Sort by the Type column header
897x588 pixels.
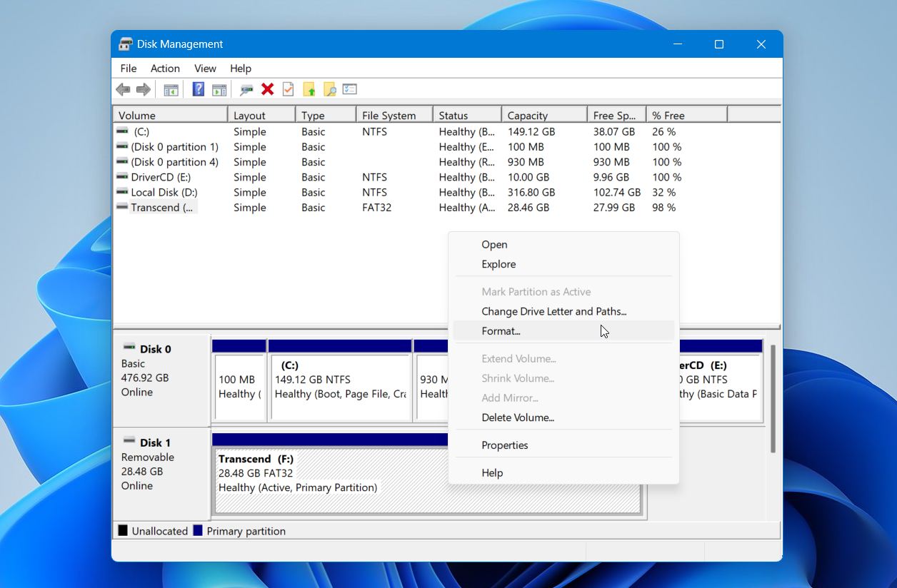pyautogui.click(x=326, y=115)
